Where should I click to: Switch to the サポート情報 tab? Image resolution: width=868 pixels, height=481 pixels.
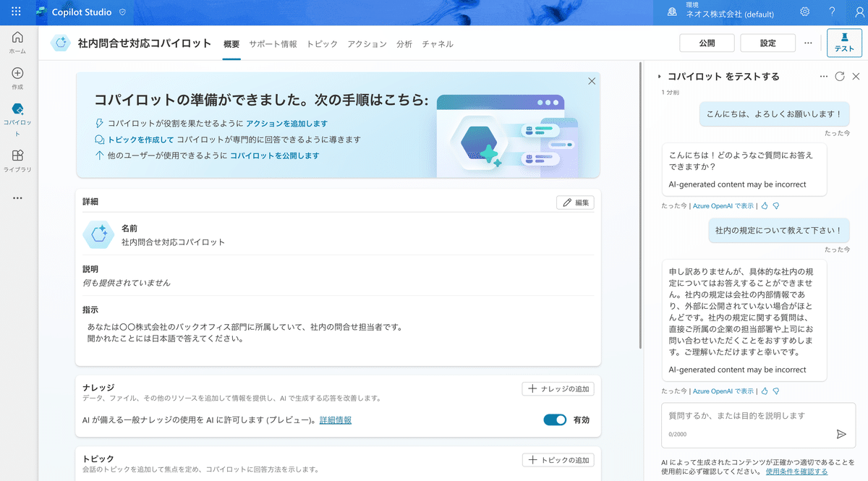(273, 44)
